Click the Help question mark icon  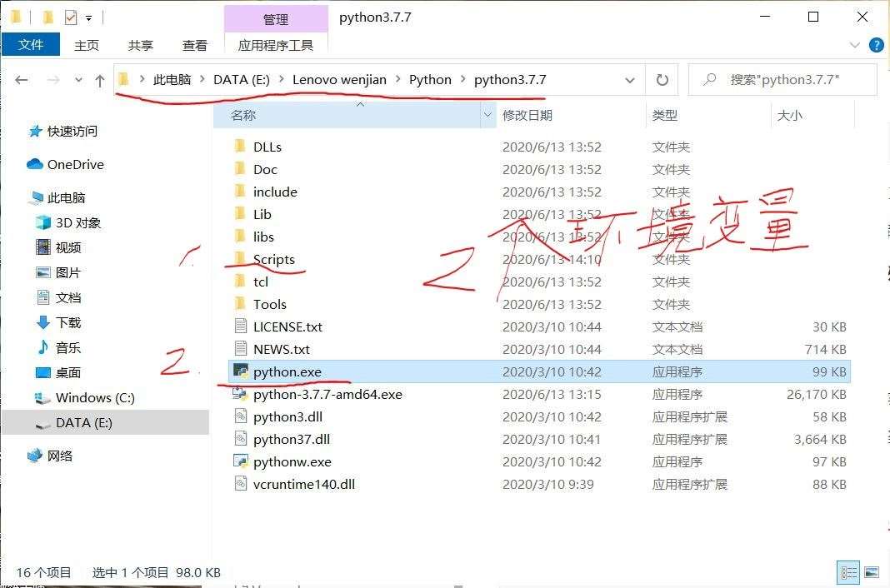point(877,45)
